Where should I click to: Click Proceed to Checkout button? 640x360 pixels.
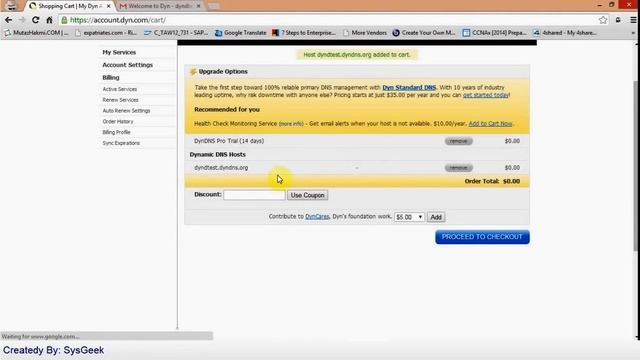pos(482,237)
